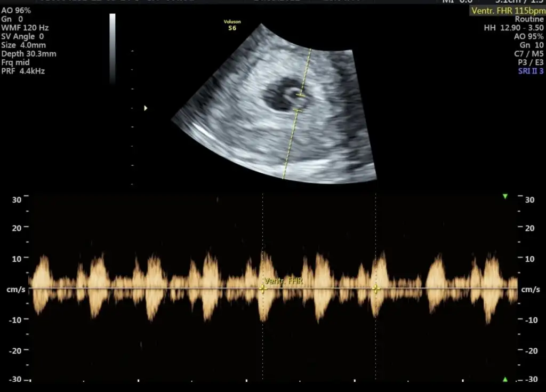Viewport: 546px width, 392px height.
Task: Click the Frq mid frequency setting
Action: [16, 62]
